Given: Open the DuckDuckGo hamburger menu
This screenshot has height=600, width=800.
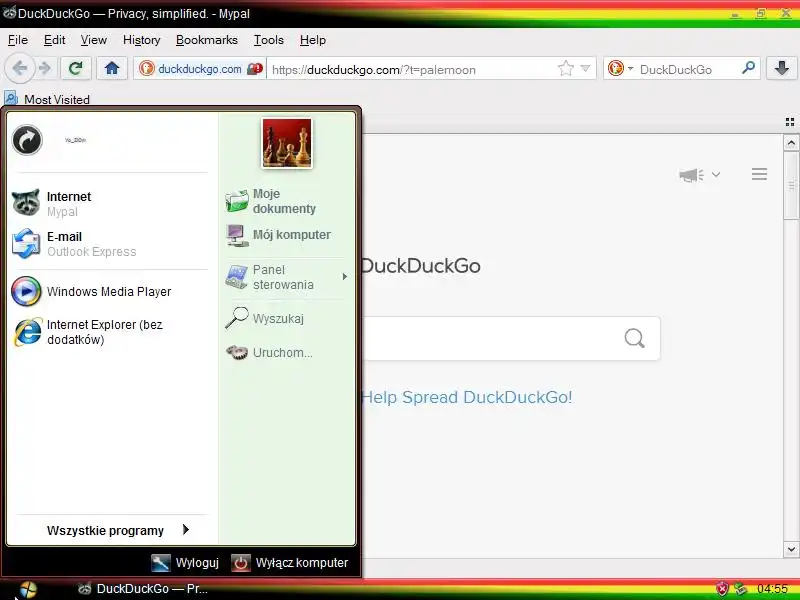Looking at the screenshot, I should point(759,174).
